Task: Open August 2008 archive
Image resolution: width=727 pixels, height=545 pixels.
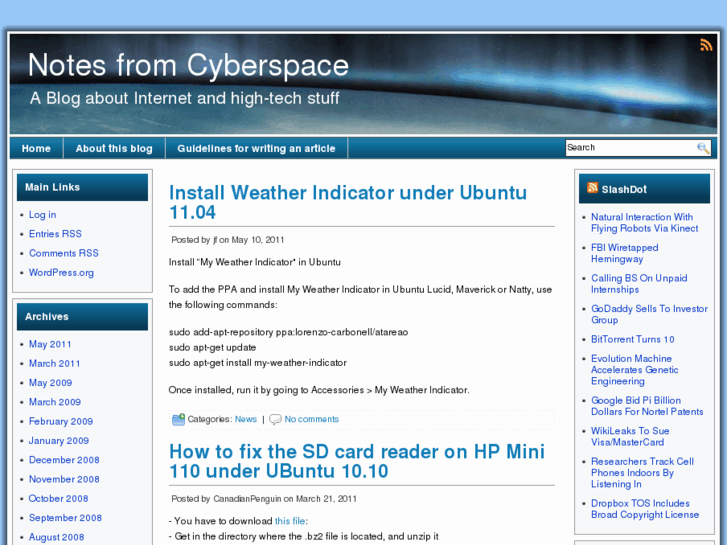Action: pyautogui.click(x=57, y=537)
